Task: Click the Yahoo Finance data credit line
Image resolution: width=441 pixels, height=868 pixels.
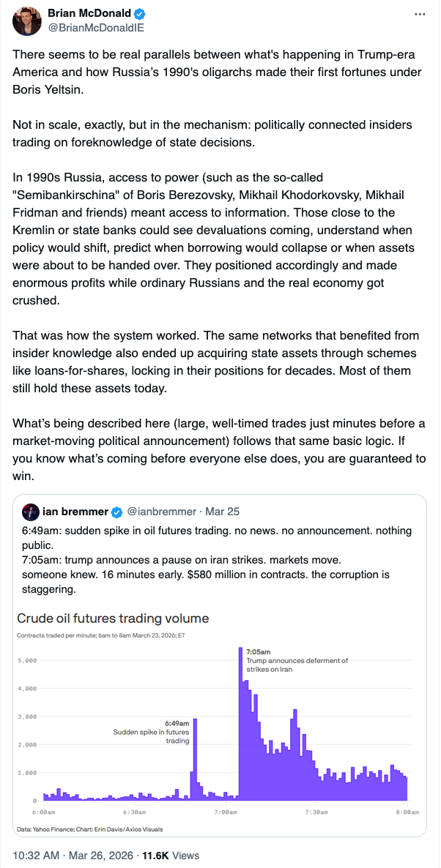Action: (x=90, y=829)
